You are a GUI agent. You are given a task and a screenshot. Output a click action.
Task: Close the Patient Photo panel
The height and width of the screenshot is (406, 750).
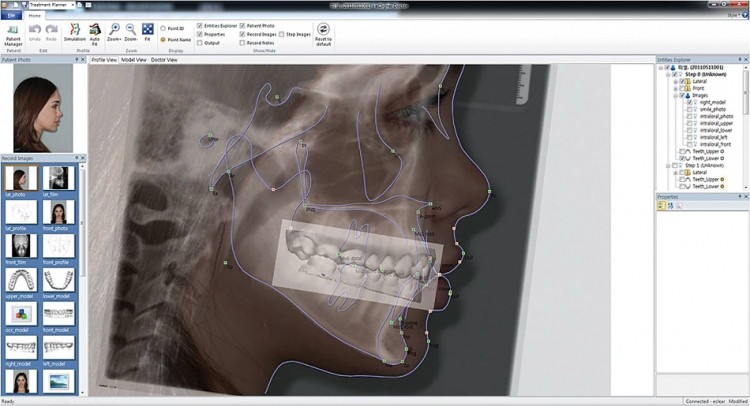pos(83,60)
